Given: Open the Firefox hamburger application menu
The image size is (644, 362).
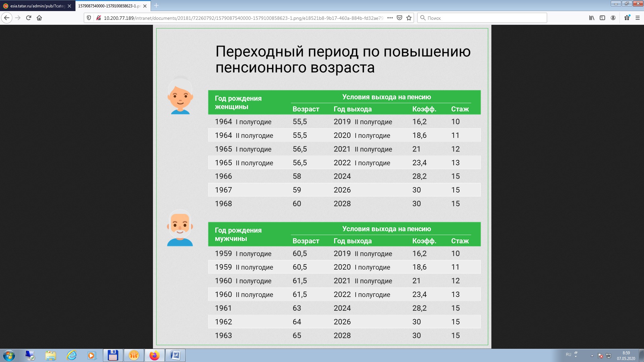Looking at the screenshot, I should point(638,18).
